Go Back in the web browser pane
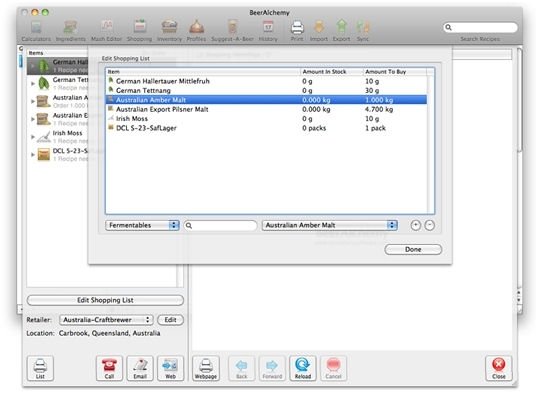Image resolution: width=539 pixels, height=399 pixels. pos(242,368)
